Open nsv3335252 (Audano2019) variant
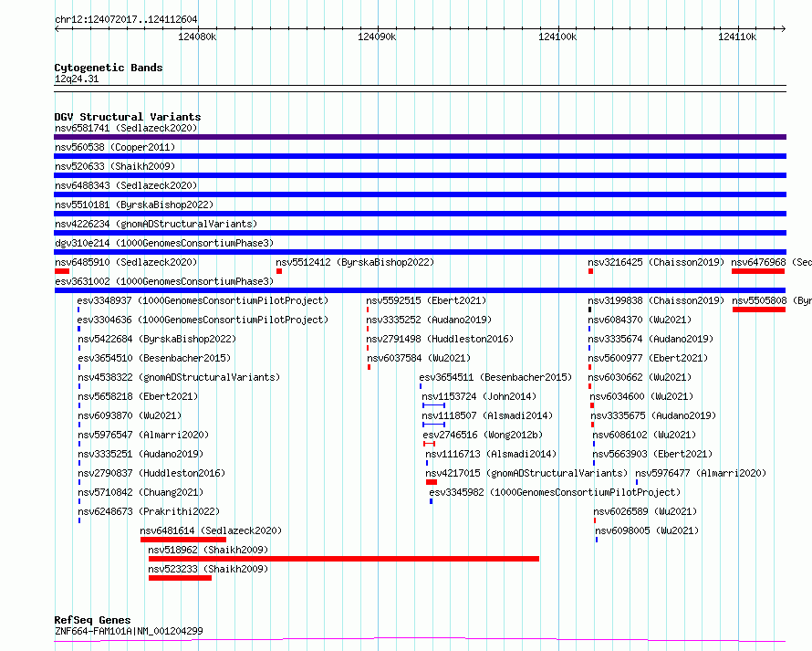 (x=429, y=320)
